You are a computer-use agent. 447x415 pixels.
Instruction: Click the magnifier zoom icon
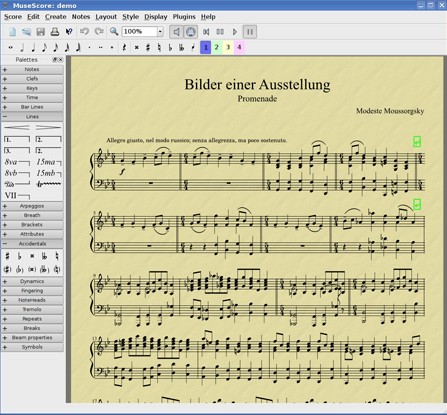click(x=114, y=32)
